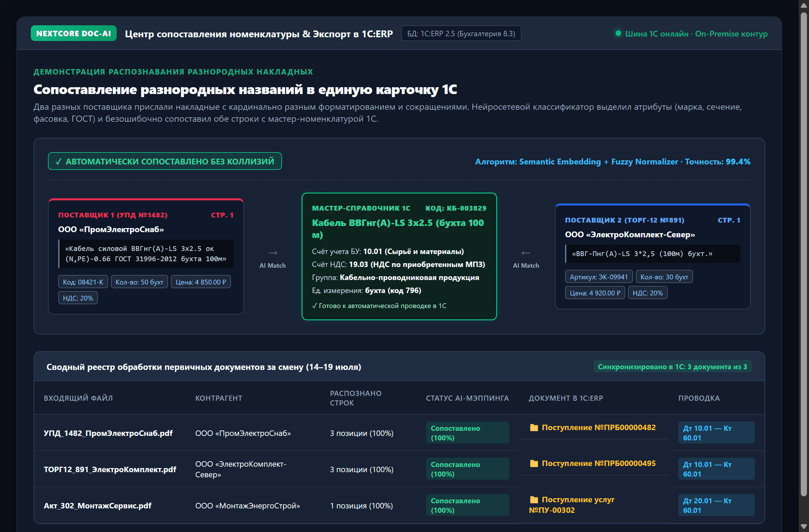
Task: Click Сопоставлено (100%) badge in Акт_302 row
Action: (467, 505)
